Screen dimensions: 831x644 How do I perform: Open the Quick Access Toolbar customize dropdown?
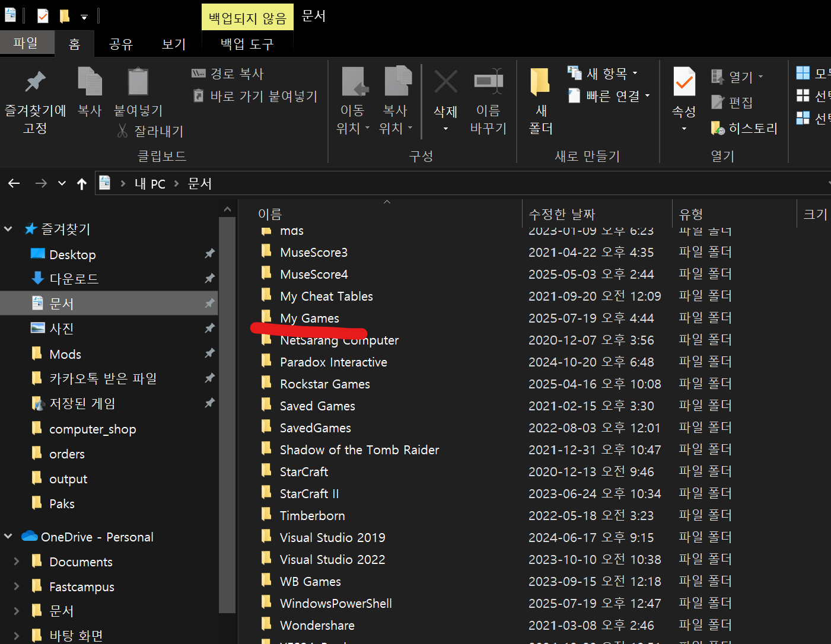coord(84,17)
